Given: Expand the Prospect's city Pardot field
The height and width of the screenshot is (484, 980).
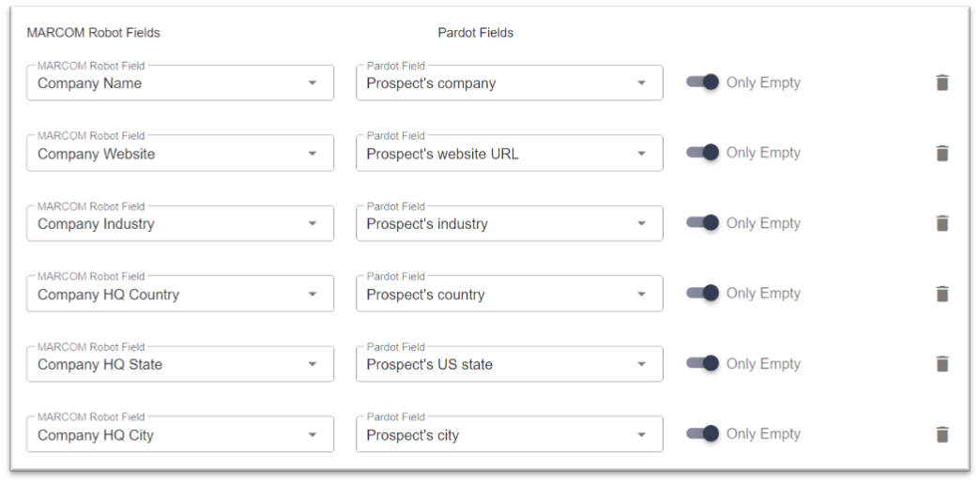Looking at the screenshot, I should pos(510,434).
